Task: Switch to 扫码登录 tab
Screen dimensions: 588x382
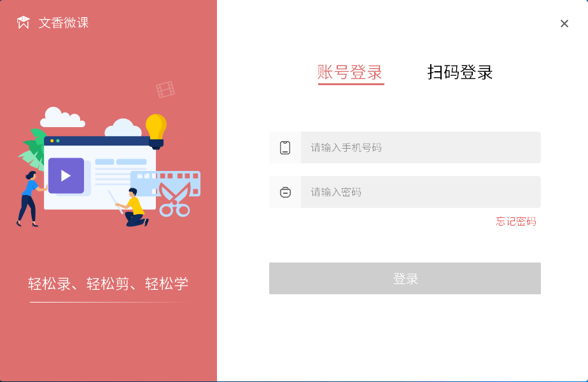Action: click(x=459, y=72)
